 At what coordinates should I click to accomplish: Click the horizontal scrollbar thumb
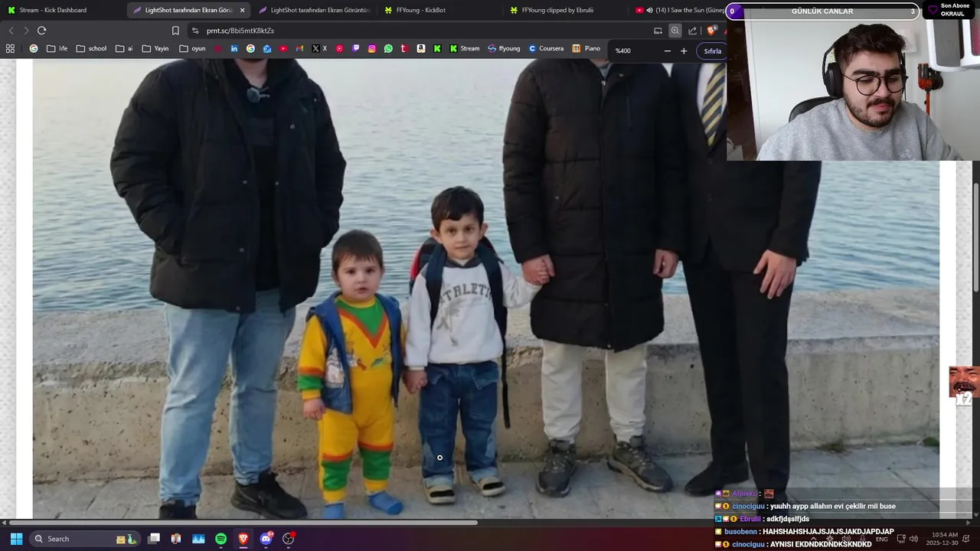pyautogui.click(x=243, y=523)
